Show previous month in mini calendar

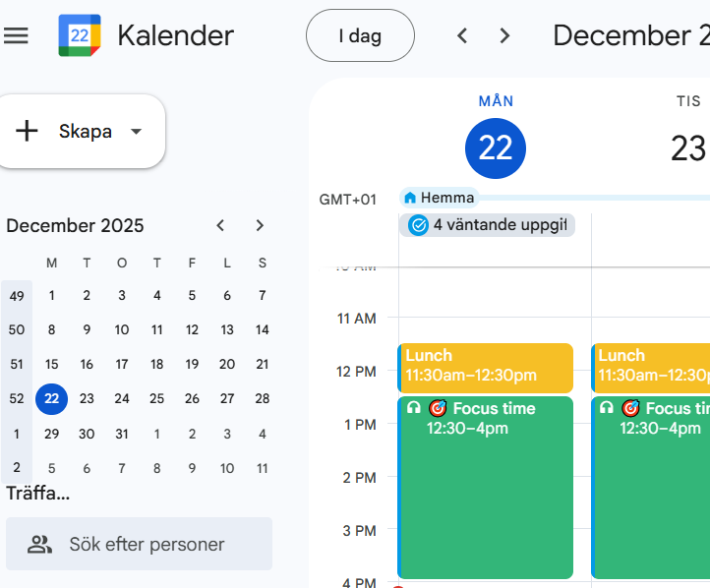(x=221, y=225)
